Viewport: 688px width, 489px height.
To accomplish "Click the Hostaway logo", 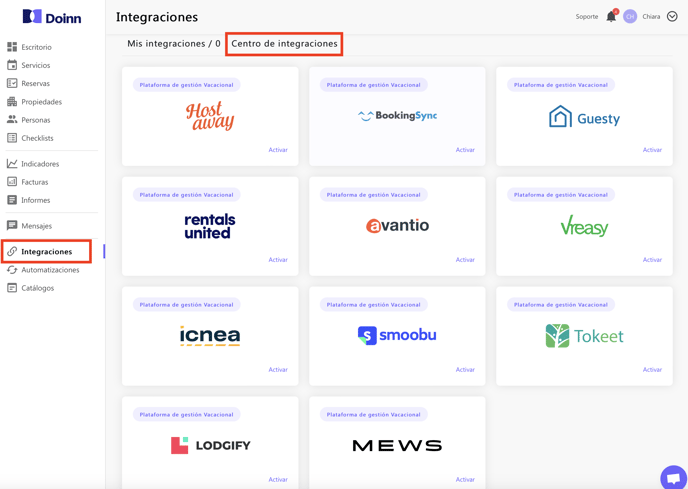I will click(210, 116).
